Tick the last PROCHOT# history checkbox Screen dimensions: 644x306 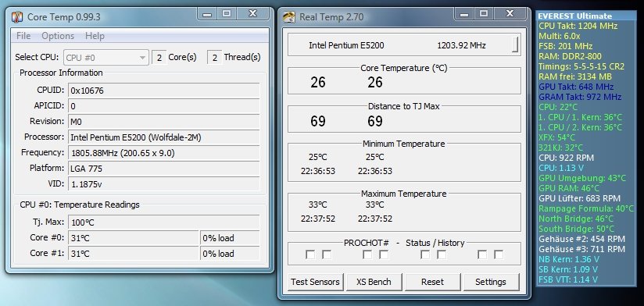pyautogui.click(x=498, y=254)
